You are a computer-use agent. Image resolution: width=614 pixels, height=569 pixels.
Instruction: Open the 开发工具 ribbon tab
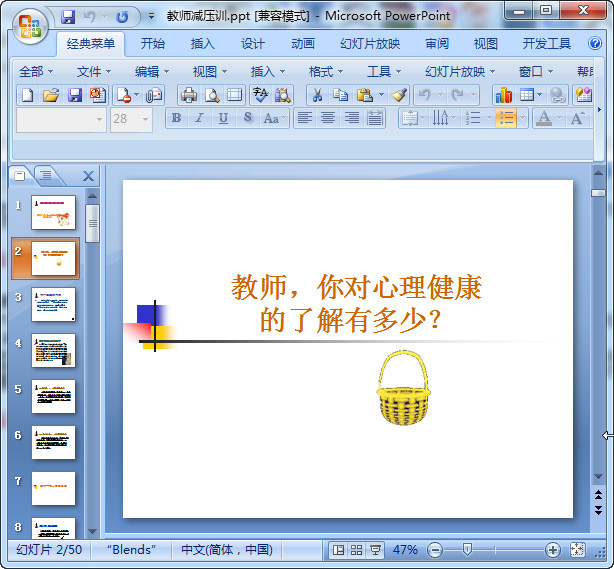547,43
